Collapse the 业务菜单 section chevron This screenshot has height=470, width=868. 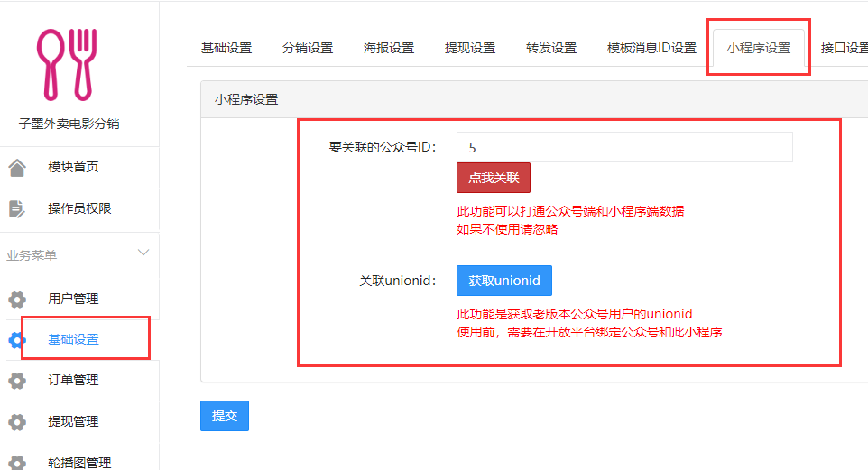tap(143, 253)
